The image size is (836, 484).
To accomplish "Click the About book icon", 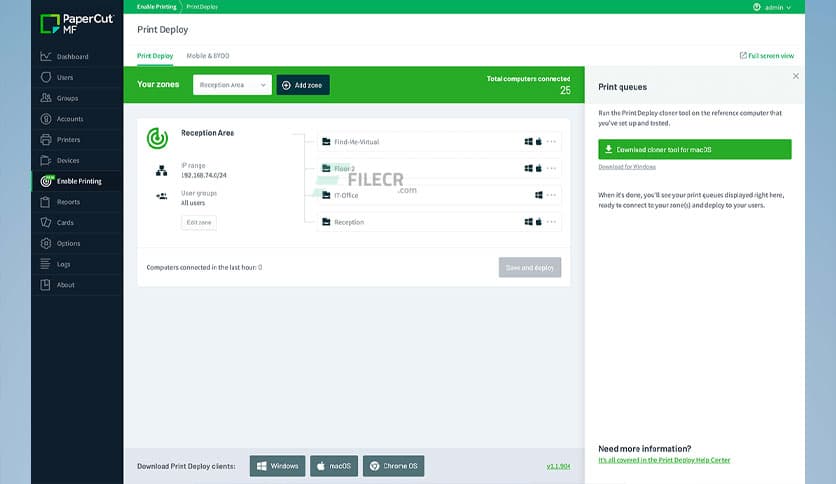I will pos(46,285).
